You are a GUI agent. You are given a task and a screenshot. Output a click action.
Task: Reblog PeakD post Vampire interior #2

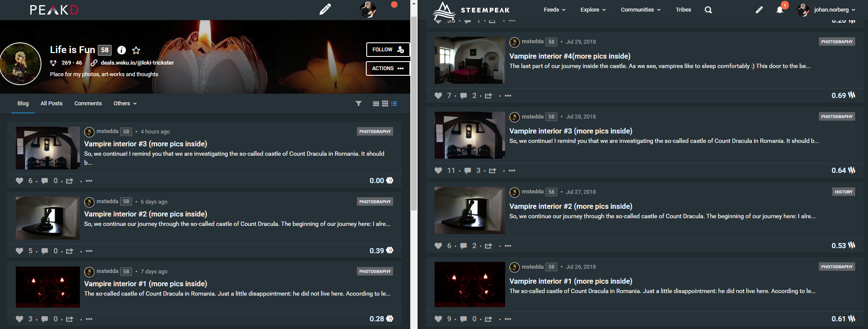tap(70, 251)
